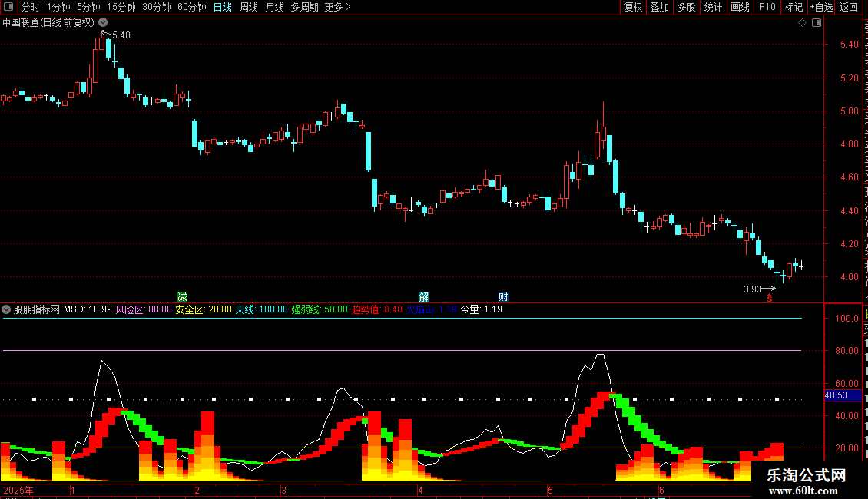The width and height of the screenshot is (868, 499).
Task: Expand the indicator panel dropdown arrow
Action: pyautogui.click(x=6, y=309)
